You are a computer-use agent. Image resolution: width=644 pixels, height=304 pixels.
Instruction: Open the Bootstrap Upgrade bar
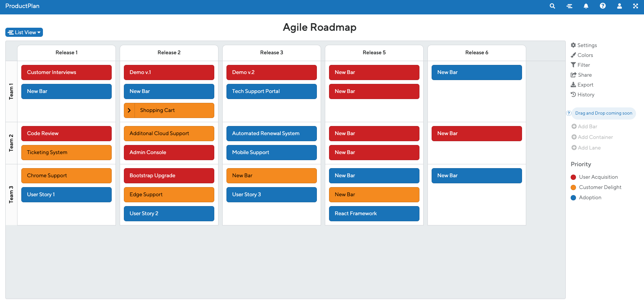[169, 176]
